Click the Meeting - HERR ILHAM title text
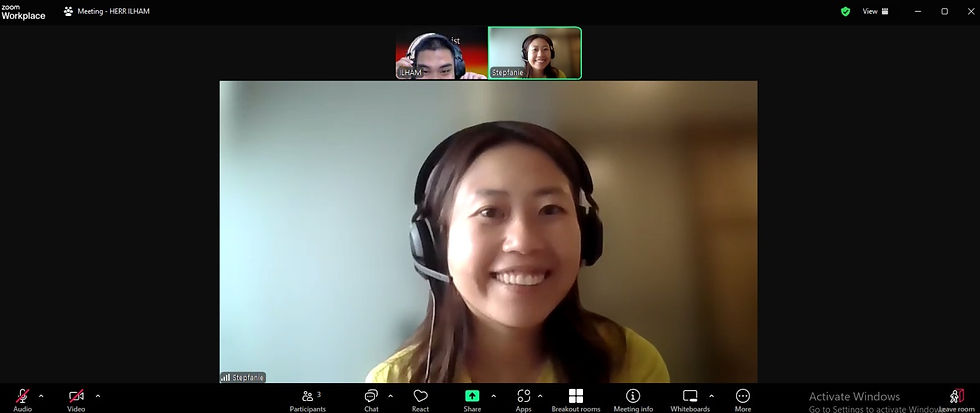Viewport: 980px width, 413px height. (113, 11)
